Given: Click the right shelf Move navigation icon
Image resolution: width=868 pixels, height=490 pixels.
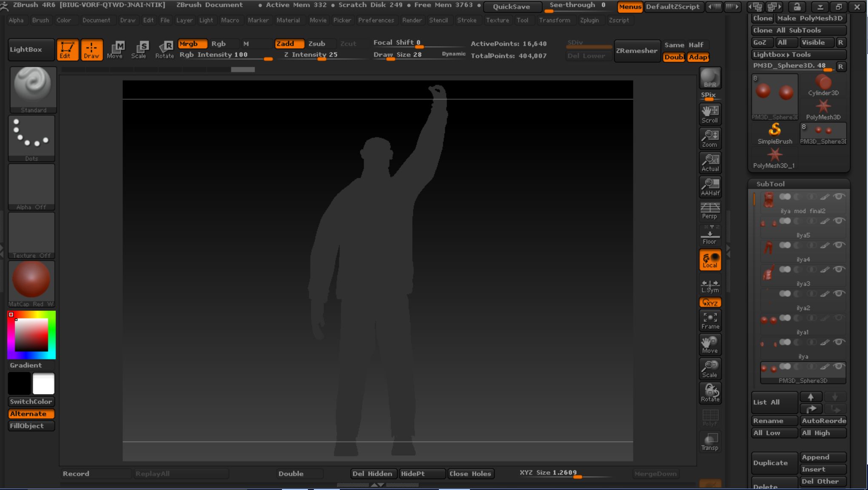Looking at the screenshot, I should (x=710, y=345).
